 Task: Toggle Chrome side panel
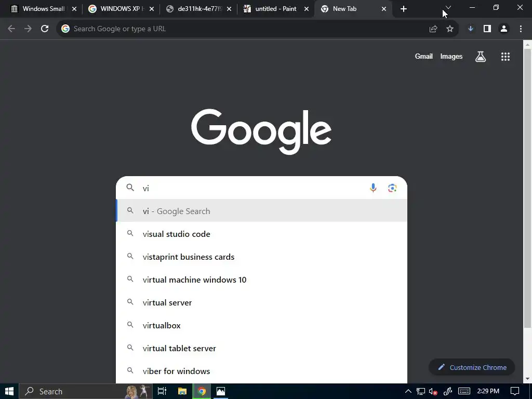[x=487, y=29]
